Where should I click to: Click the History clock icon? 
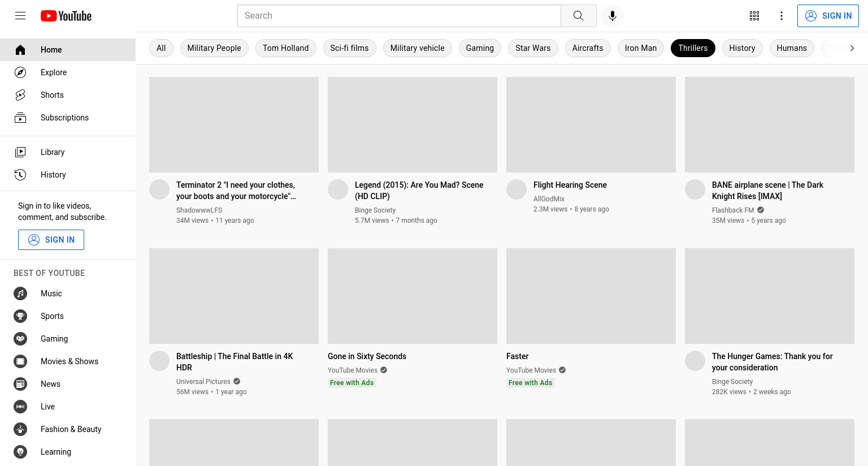[20, 175]
